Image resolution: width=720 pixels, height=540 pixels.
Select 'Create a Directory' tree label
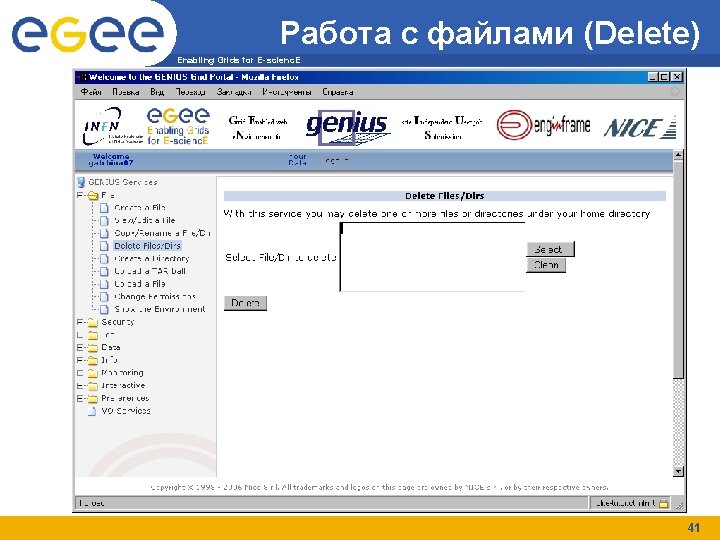tap(152, 259)
